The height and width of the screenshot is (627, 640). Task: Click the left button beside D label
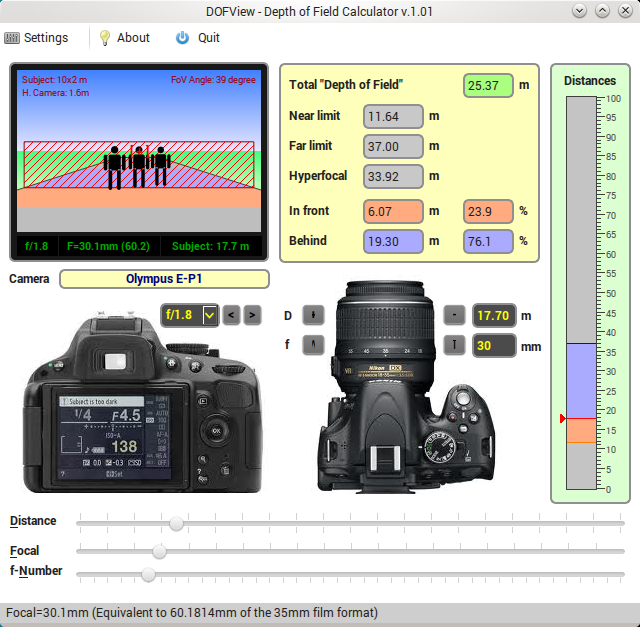(x=313, y=315)
